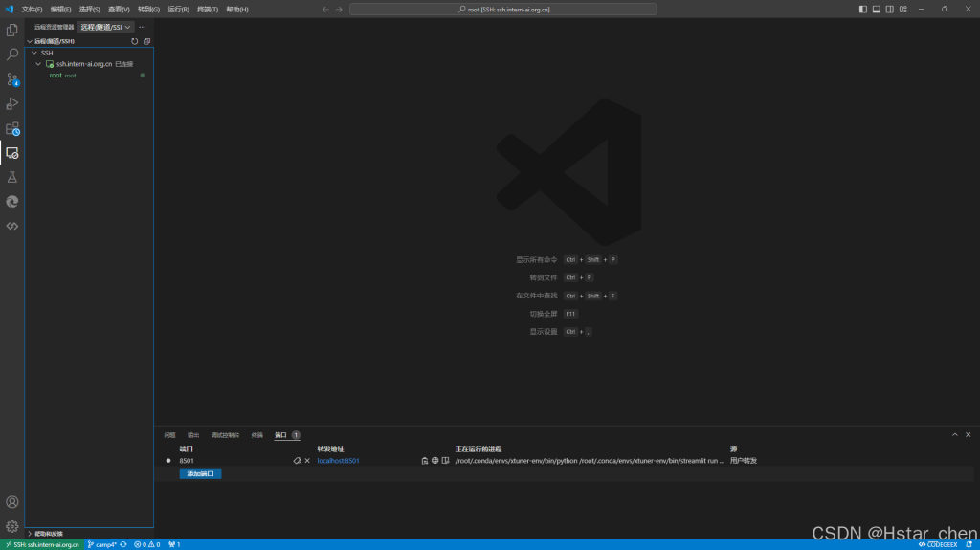Select the Remote Explorer activity icon
Image resolution: width=980 pixels, height=550 pixels.
11,152
